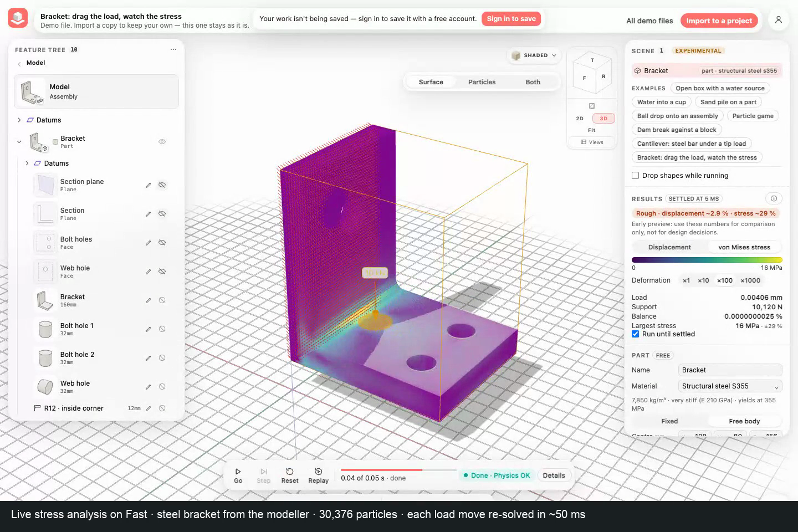798x532 pixels.
Task: Show the hidden Section plane
Action: 162,185
